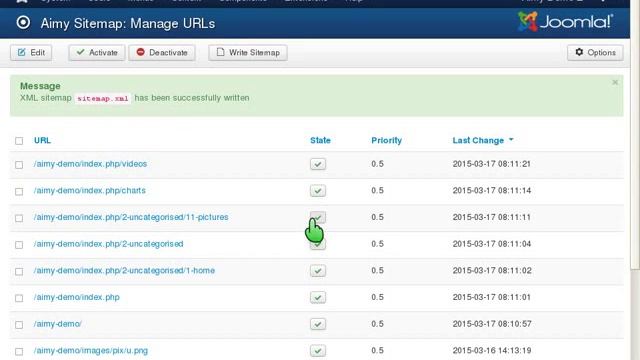Toggle state icon for the /aimy-demo/index.php row
Screen dimensions: 640x360
tap(318, 297)
